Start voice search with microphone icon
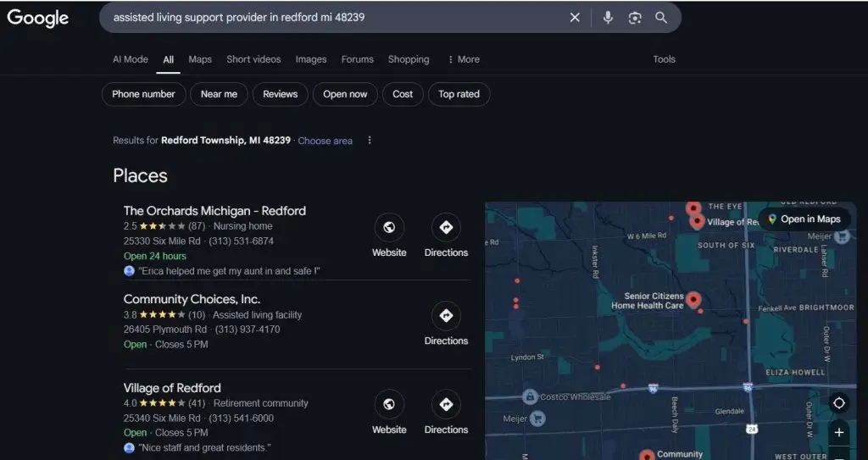 coord(608,18)
